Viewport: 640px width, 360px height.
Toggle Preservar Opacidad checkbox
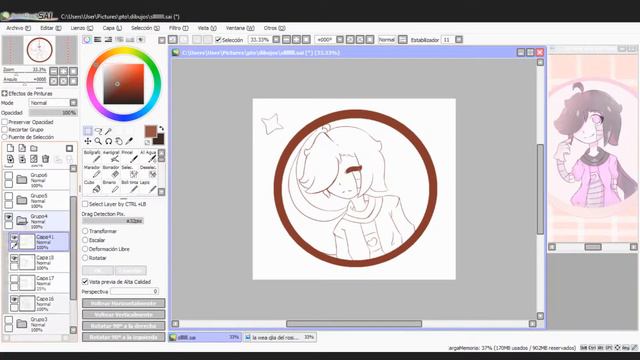(5, 122)
